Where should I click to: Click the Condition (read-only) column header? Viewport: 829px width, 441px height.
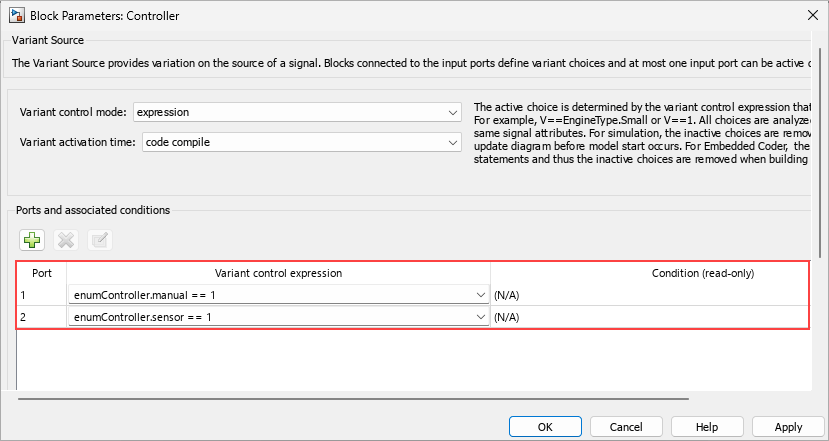(703, 273)
